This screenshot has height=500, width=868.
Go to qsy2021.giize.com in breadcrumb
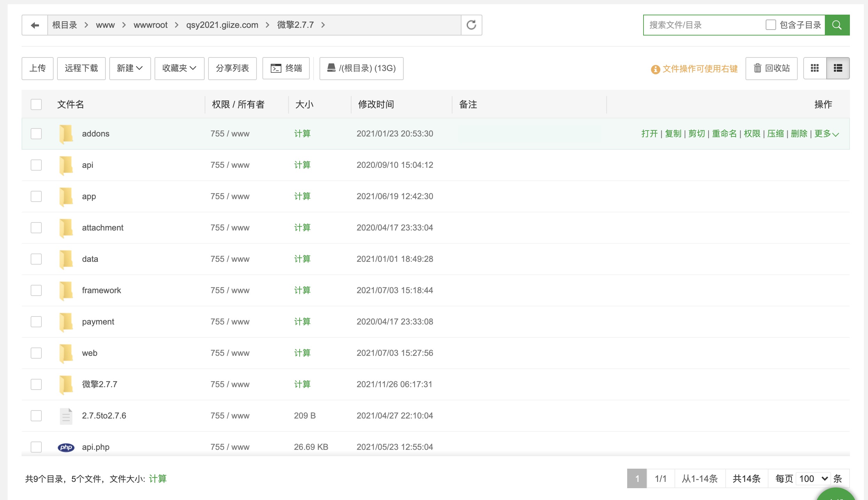click(x=222, y=25)
